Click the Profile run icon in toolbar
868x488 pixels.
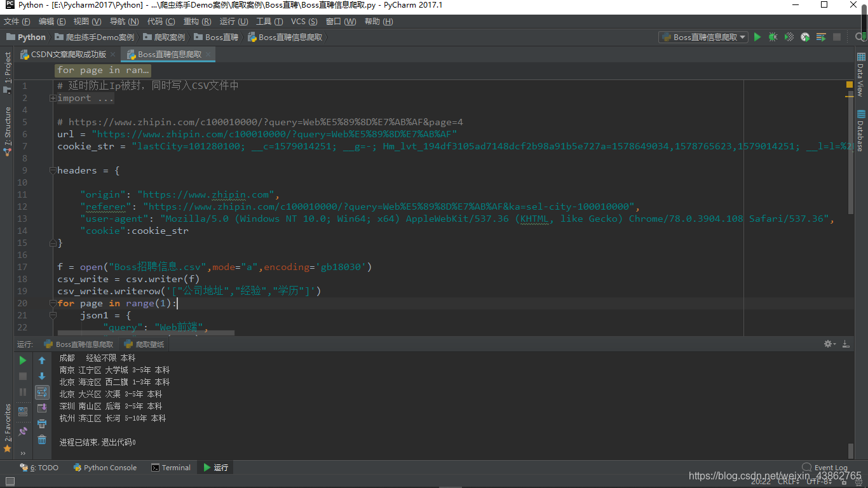point(805,37)
